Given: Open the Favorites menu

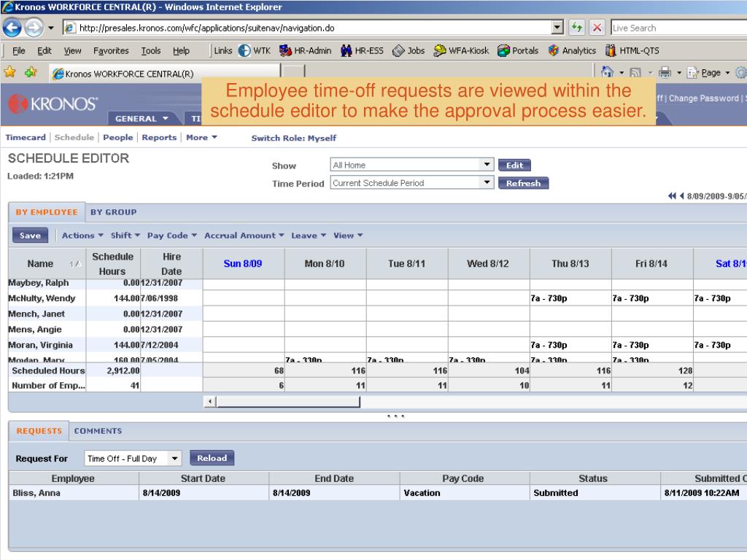Looking at the screenshot, I should point(111,50).
